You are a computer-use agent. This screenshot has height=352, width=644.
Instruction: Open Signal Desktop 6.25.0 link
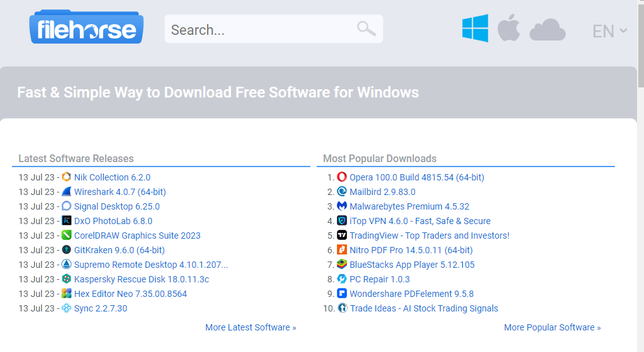tap(117, 206)
